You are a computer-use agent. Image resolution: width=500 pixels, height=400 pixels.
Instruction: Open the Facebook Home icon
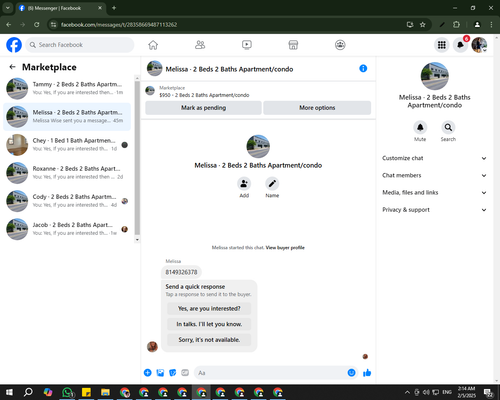(x=153, y=45)
